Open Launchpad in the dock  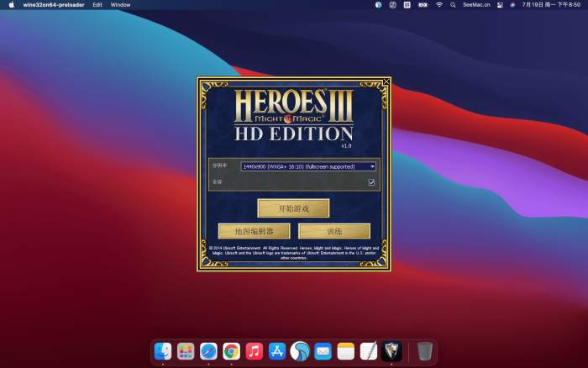(x=186, y=351)
